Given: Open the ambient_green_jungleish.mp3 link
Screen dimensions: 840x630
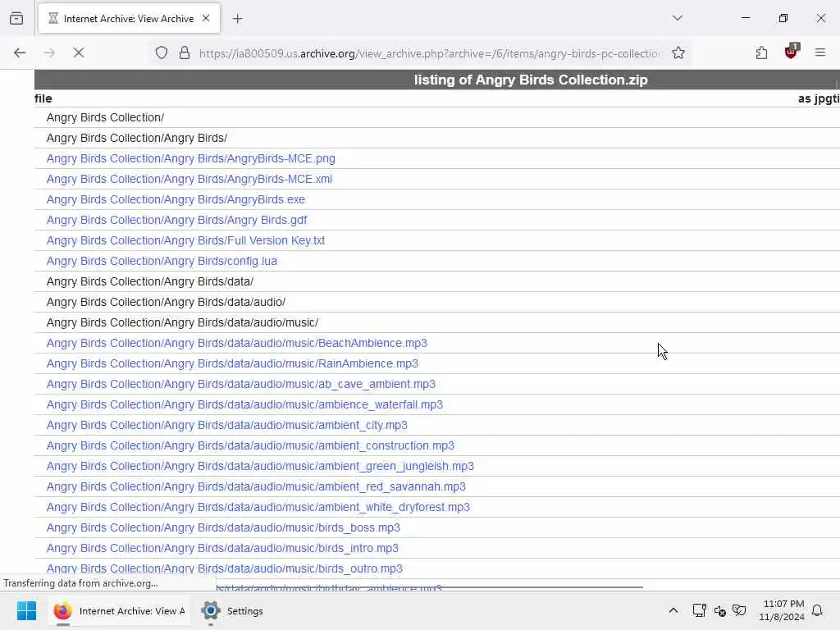Looking at the screenshot, I should pyautogui.click(x=260, y=466).
